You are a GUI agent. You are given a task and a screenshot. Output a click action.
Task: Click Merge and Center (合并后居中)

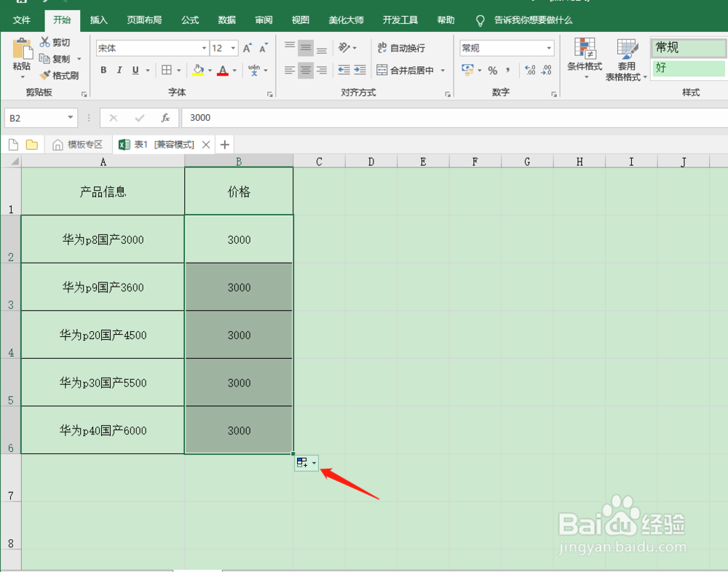tap(405, 70)
